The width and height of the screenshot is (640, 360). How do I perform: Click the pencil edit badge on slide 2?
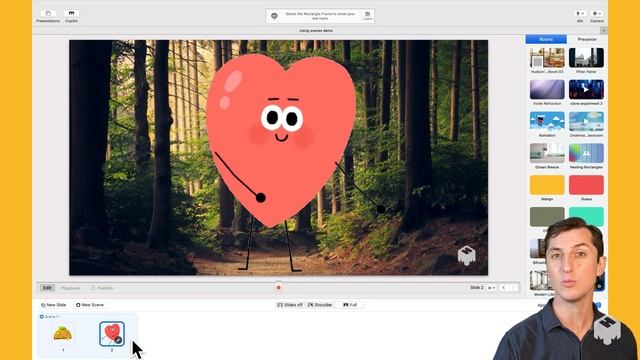pos(118,340)
